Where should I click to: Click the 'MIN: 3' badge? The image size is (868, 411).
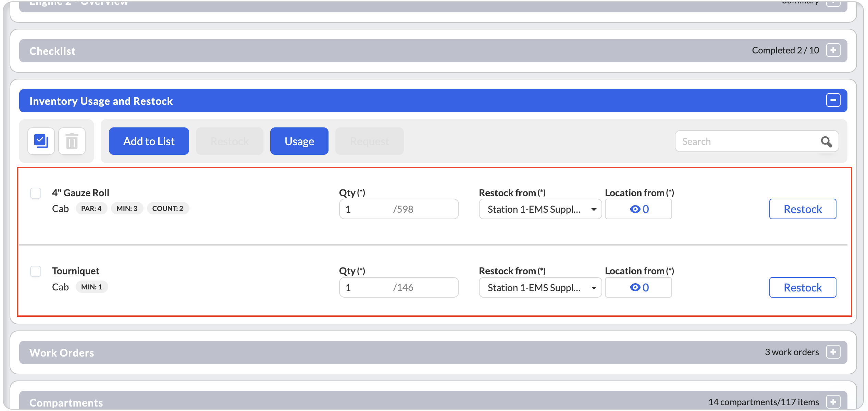[x=127, y=209]
